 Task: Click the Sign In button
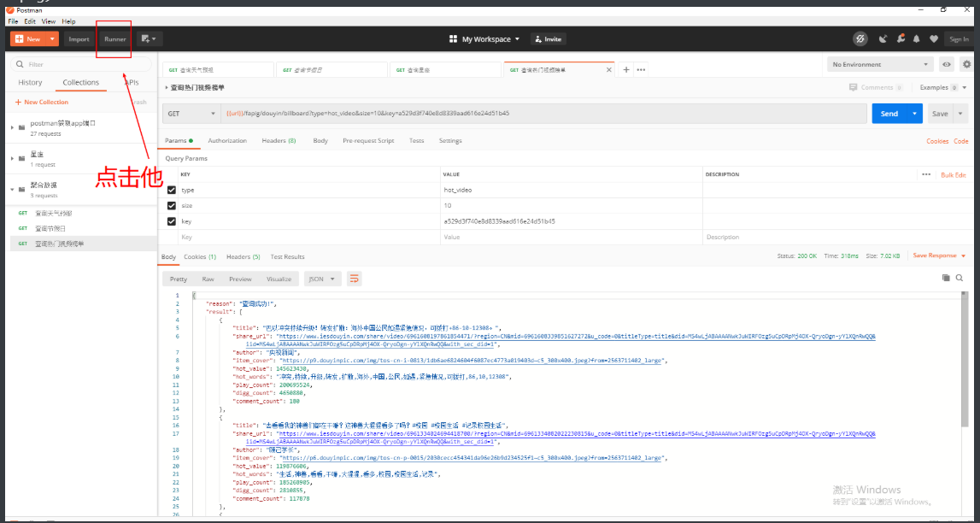point(959,38)
